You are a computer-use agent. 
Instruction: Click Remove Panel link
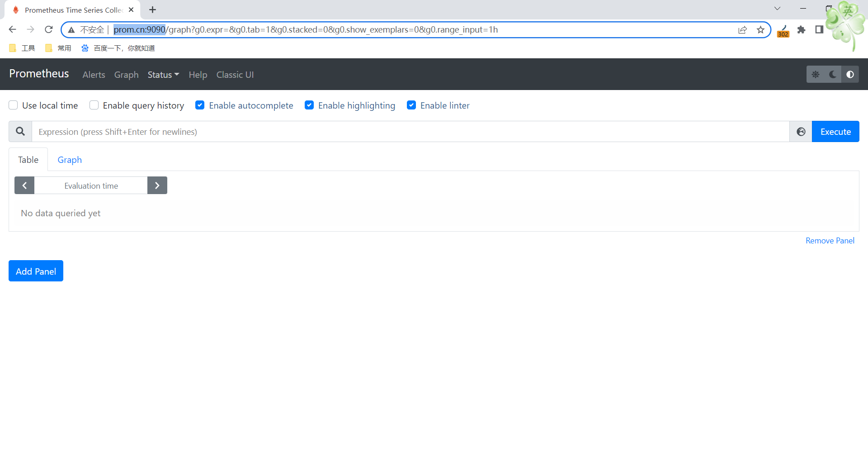pyautogui.click(x=830, y=241)
